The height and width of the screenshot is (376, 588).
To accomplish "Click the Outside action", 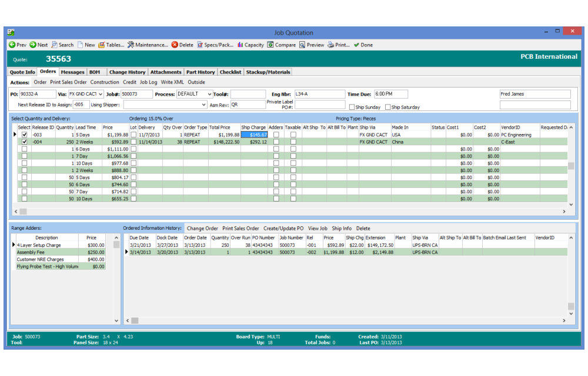I will 196,82.
